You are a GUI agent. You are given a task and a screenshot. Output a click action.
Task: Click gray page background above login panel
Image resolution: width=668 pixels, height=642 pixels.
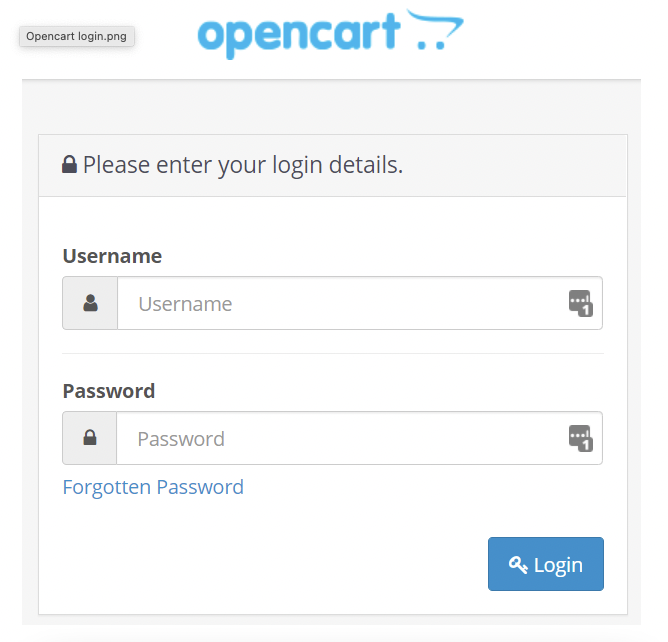332,108
